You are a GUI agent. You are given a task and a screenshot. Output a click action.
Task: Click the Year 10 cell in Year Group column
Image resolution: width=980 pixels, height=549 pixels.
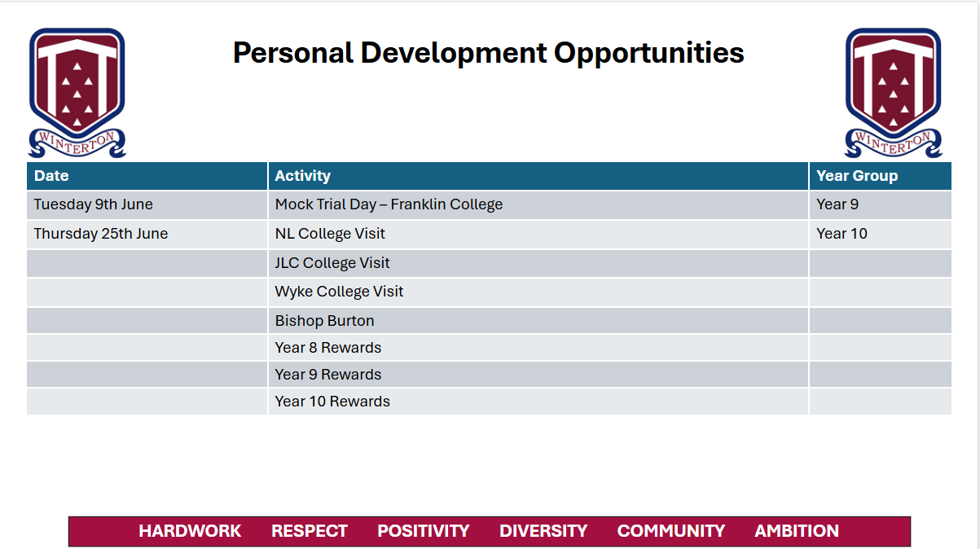[842, 234]
